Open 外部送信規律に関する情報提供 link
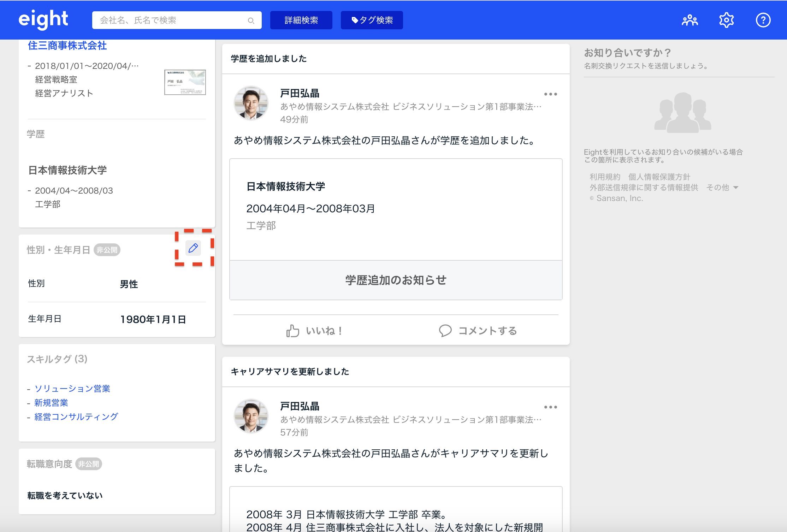The height and width of the screenshot is (532, 787). [x=644, y=188]
